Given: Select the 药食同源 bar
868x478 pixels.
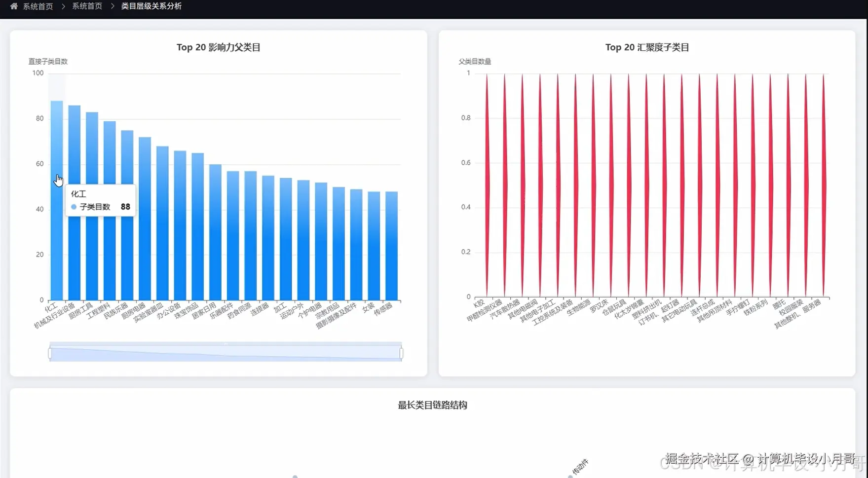Looking at the screenshot, I should tap(251, 236).
